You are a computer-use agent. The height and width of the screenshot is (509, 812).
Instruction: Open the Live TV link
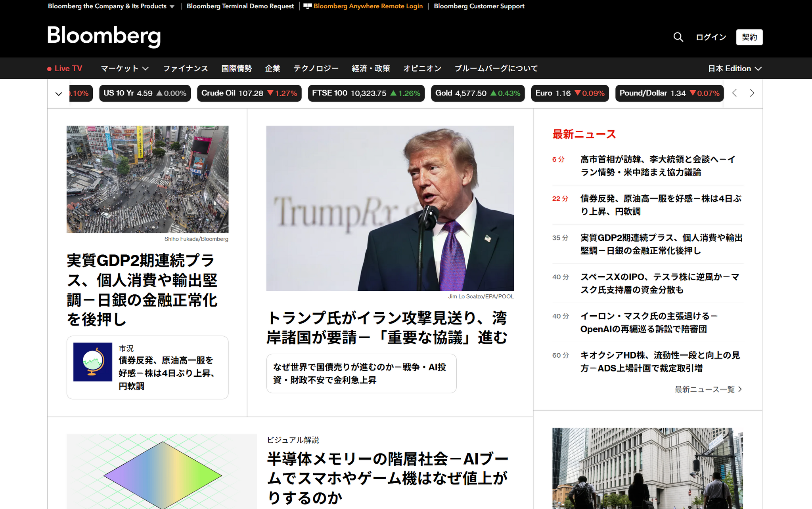coord(68,69)
